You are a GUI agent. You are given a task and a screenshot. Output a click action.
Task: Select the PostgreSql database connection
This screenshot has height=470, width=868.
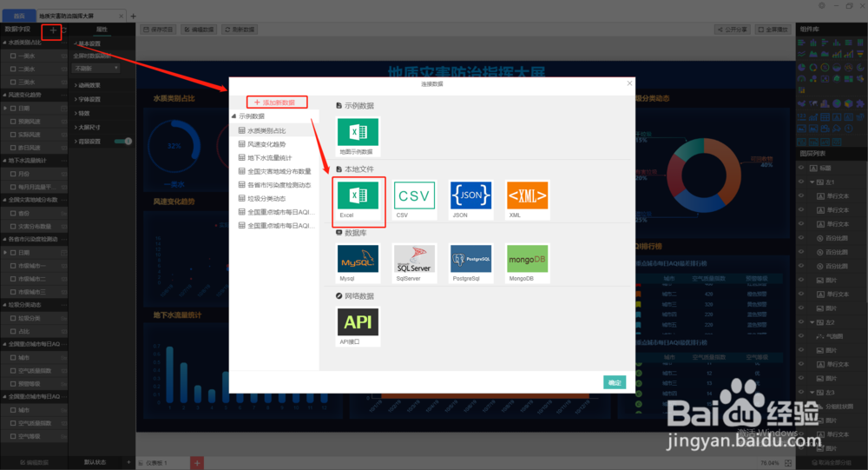coord(470,264)
